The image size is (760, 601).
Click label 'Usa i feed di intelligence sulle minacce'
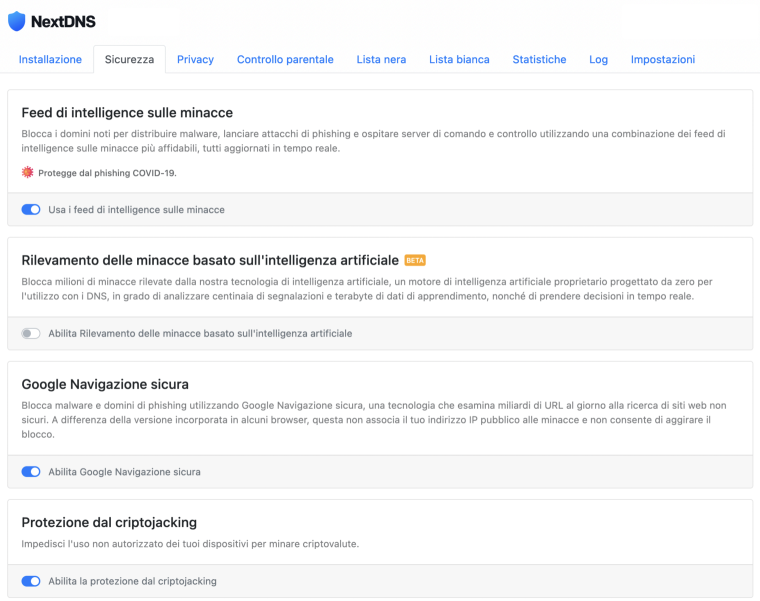(x=137, y=210)
